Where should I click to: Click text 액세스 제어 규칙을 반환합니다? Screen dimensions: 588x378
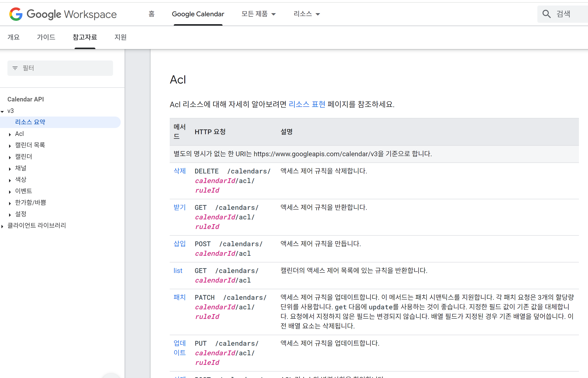324,207
